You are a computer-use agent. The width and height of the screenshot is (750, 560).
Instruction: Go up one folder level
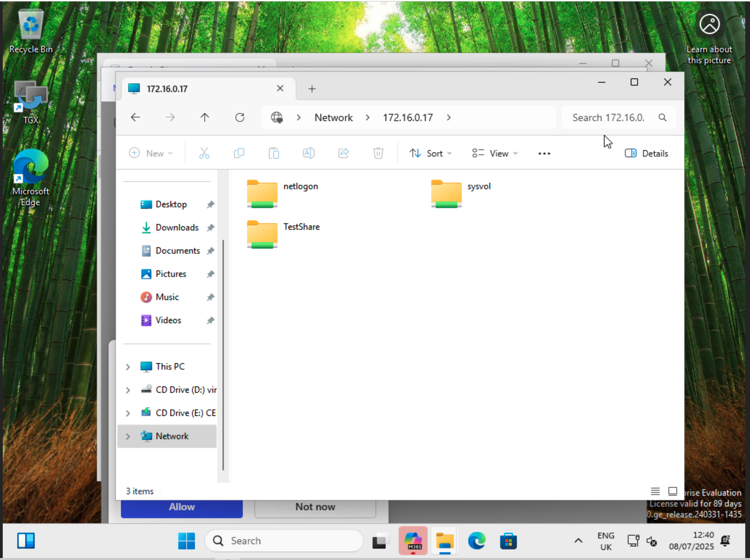[x=204, y=118]
